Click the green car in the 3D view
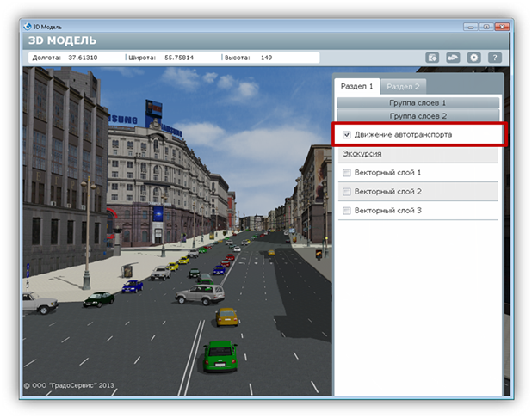 [219, 353]
